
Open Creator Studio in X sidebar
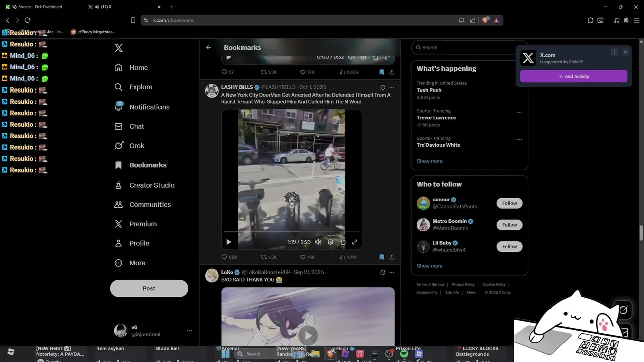coord(144,185)
